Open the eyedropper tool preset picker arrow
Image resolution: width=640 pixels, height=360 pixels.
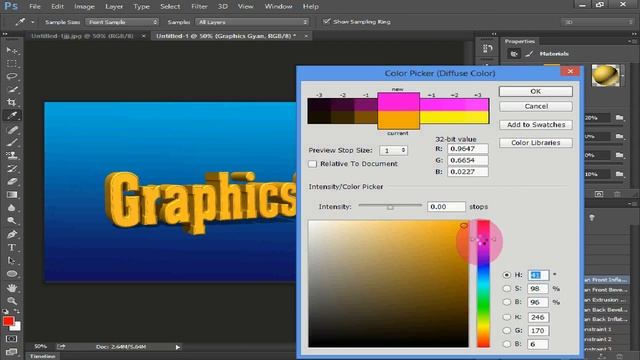(x=33, y=22)
